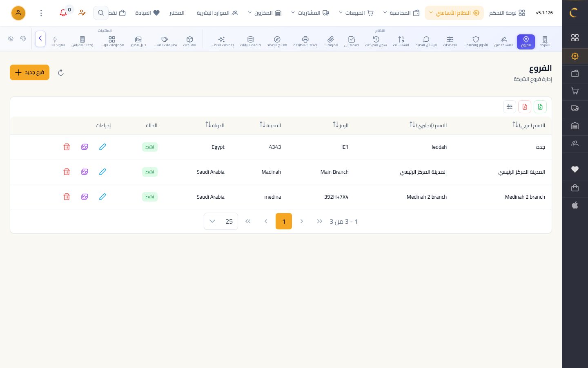Viewport: 588px width, 368px height.
Task: Export branches table to Excel
Action: [540, 107]
